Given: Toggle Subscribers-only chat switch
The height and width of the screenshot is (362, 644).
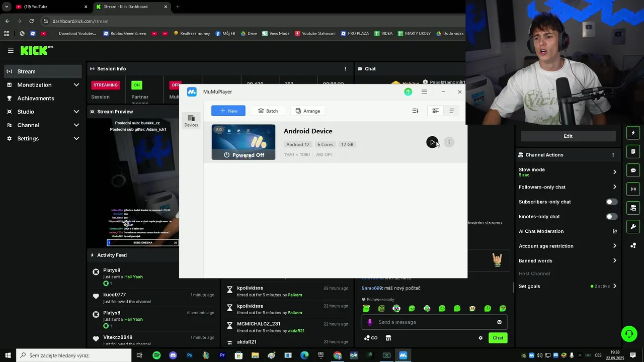Looking at the screenshot, I should [x=611, y=202].
